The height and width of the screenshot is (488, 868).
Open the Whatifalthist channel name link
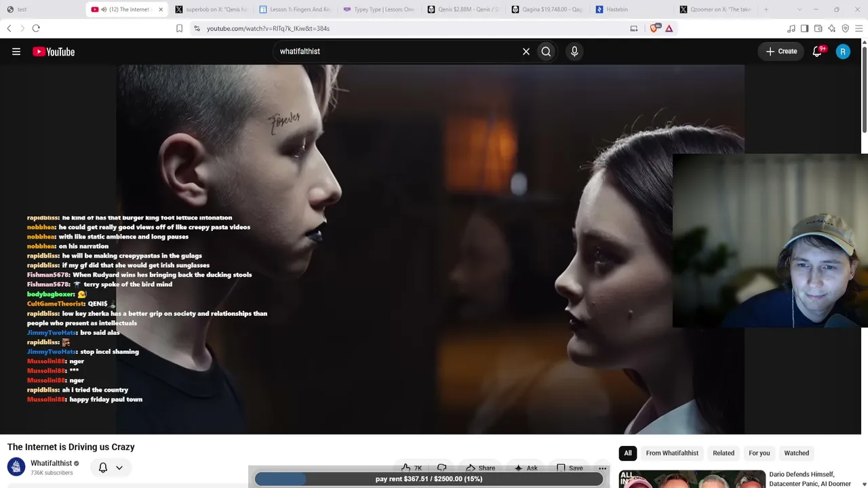click(x=51, y=463)
